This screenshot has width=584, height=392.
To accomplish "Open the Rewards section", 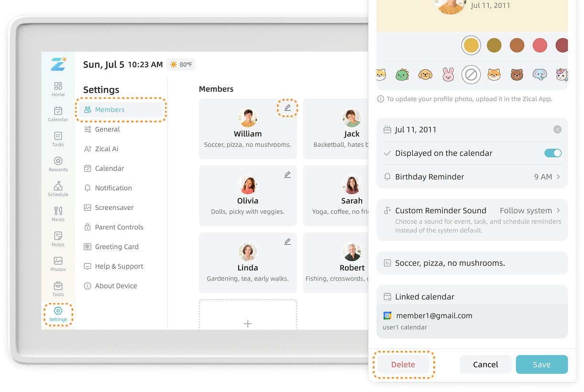I will coord(58,164).
